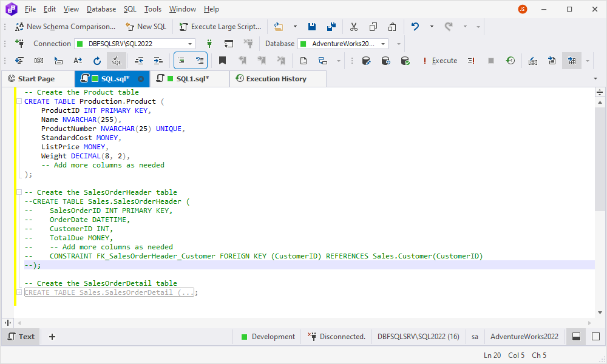Click the database with pencil icon

[366, 61]
